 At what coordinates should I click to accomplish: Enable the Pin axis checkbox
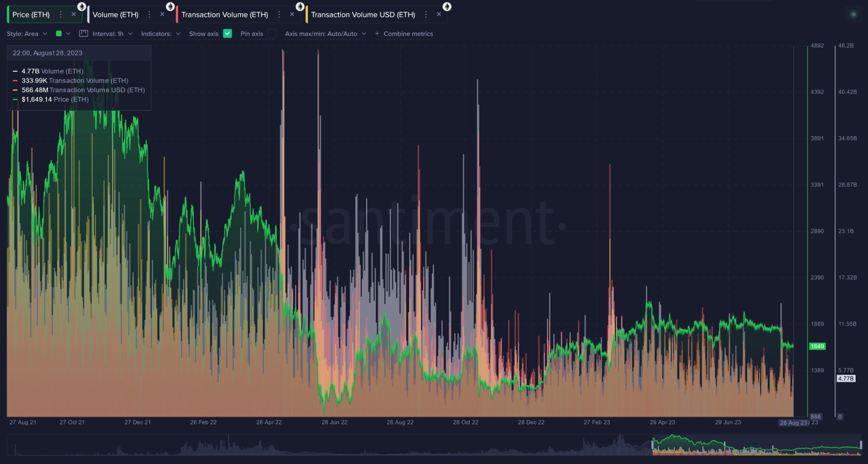click(x=270, y=33)
